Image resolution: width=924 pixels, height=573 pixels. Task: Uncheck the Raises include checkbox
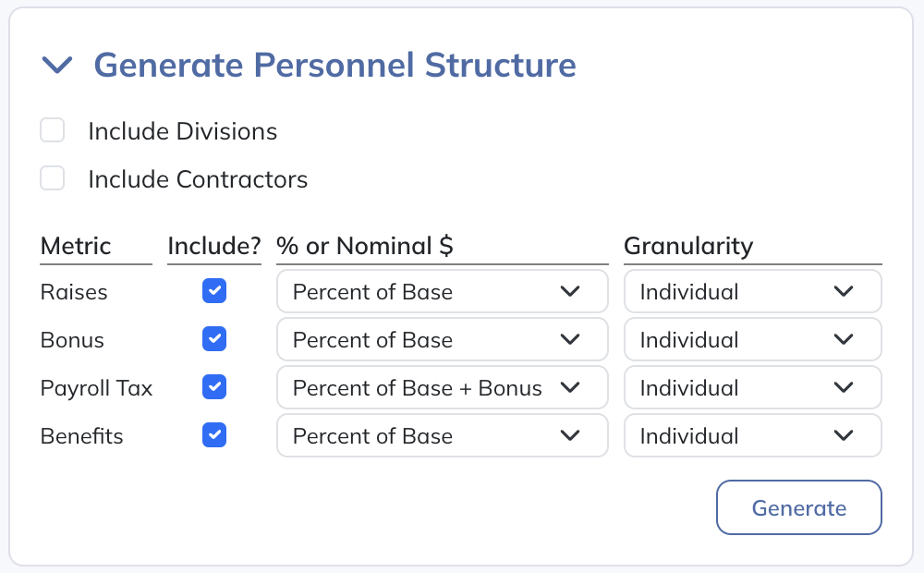point(214,292)
